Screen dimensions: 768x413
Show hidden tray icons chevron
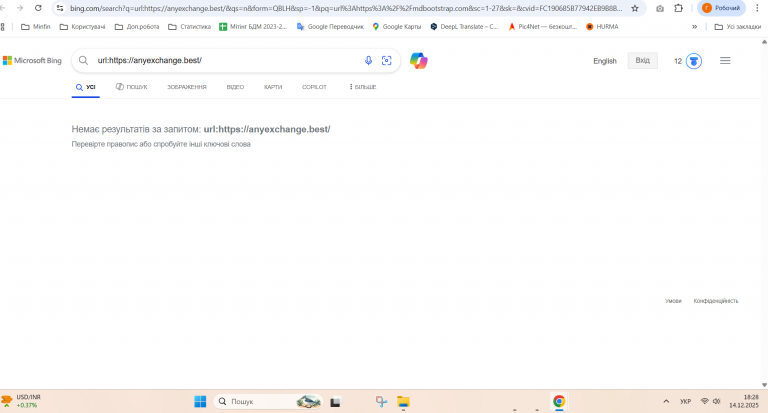(666, 401)
